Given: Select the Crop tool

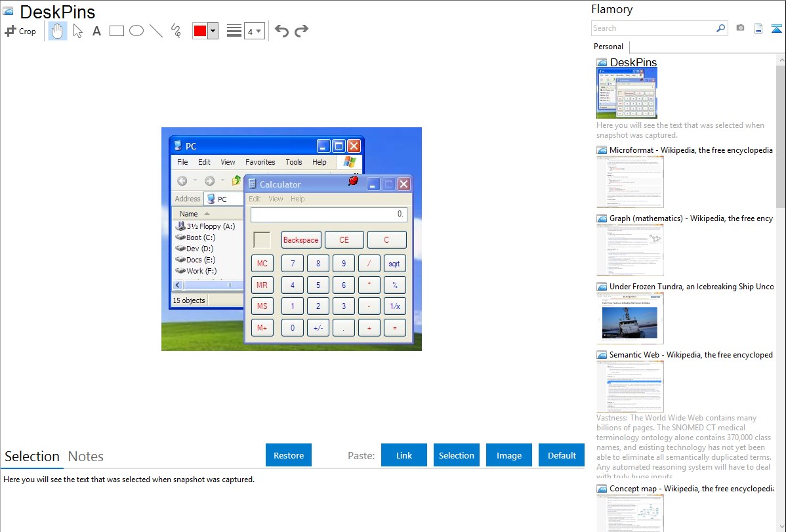Looking at the screenshot, I should pyautogui.click(x=20, y=31).
